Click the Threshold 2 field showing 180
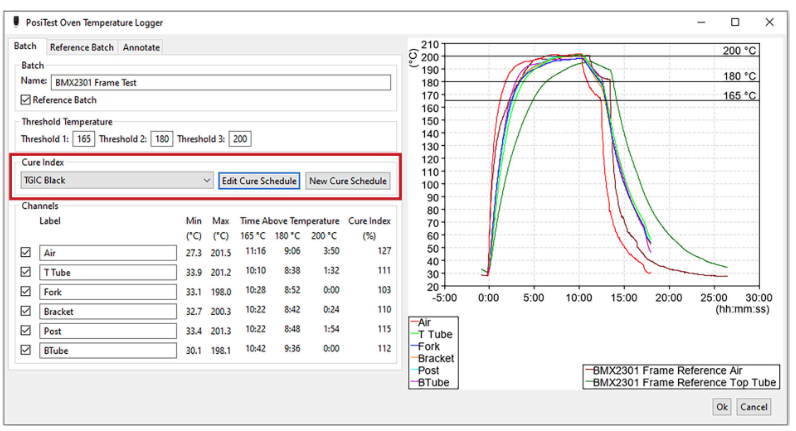 click(161, 139)
